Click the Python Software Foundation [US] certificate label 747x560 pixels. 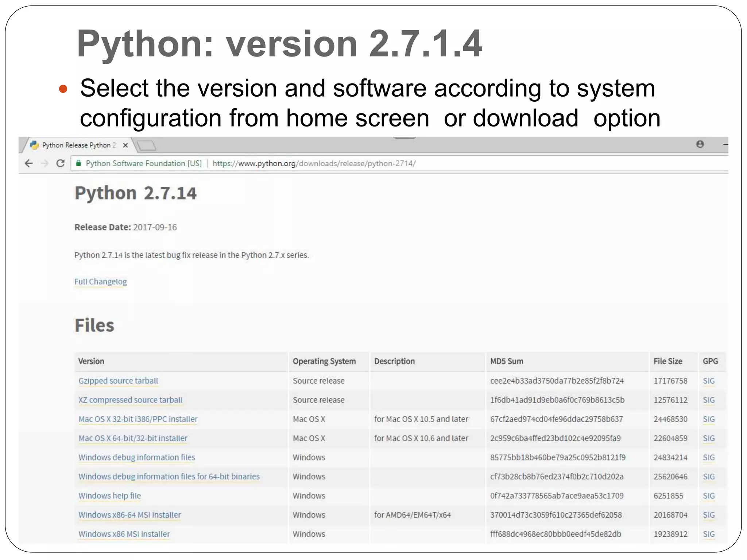click(x=144, y=163)
